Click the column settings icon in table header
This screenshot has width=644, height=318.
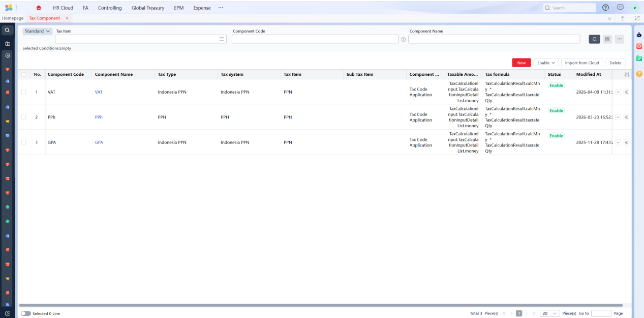point(627,75)
